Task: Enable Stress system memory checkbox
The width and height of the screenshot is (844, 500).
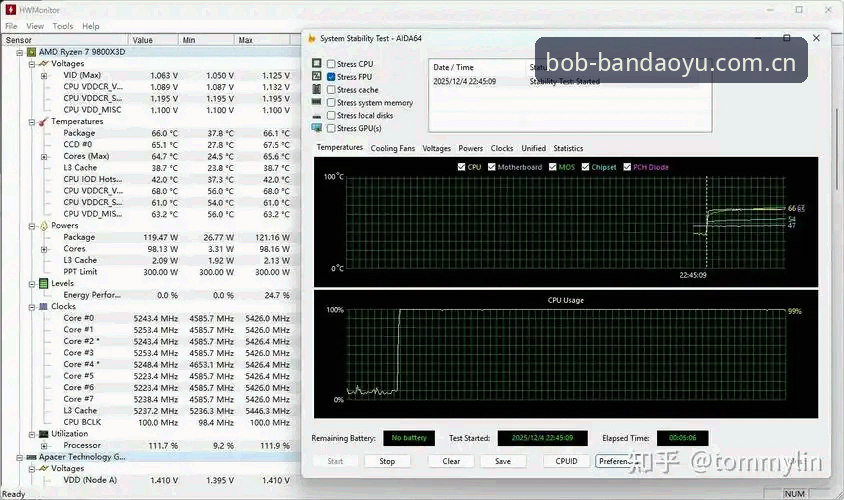Action: point(331,103)
